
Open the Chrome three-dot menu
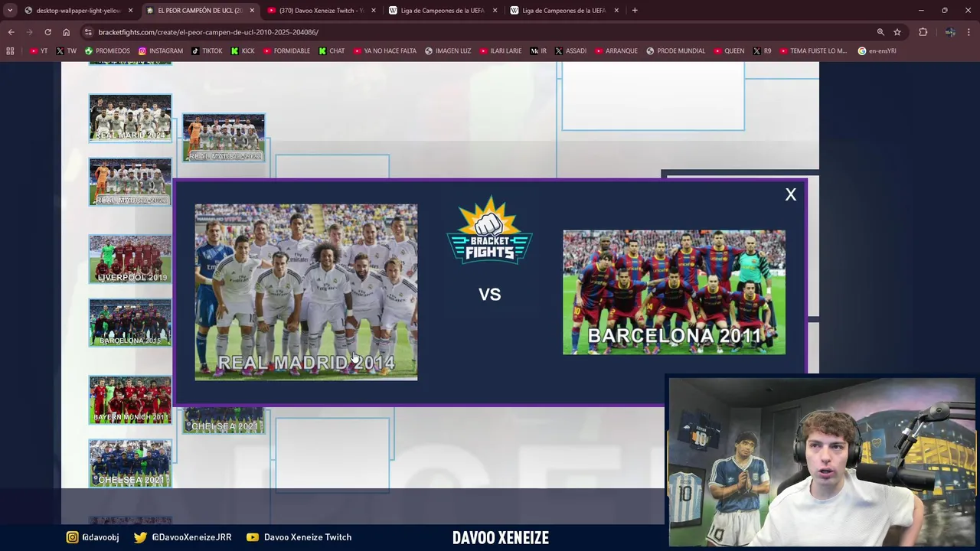[x=969, y=32]
